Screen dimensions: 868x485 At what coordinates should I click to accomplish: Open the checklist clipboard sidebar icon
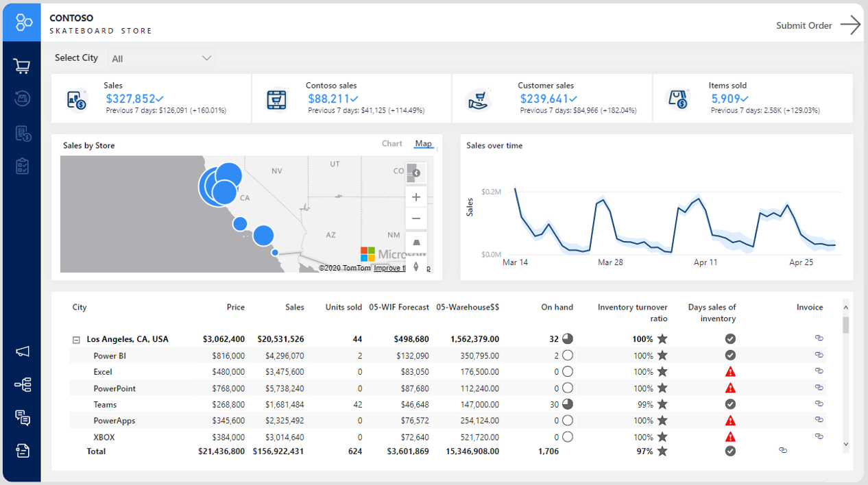click(x=22, y=166)
